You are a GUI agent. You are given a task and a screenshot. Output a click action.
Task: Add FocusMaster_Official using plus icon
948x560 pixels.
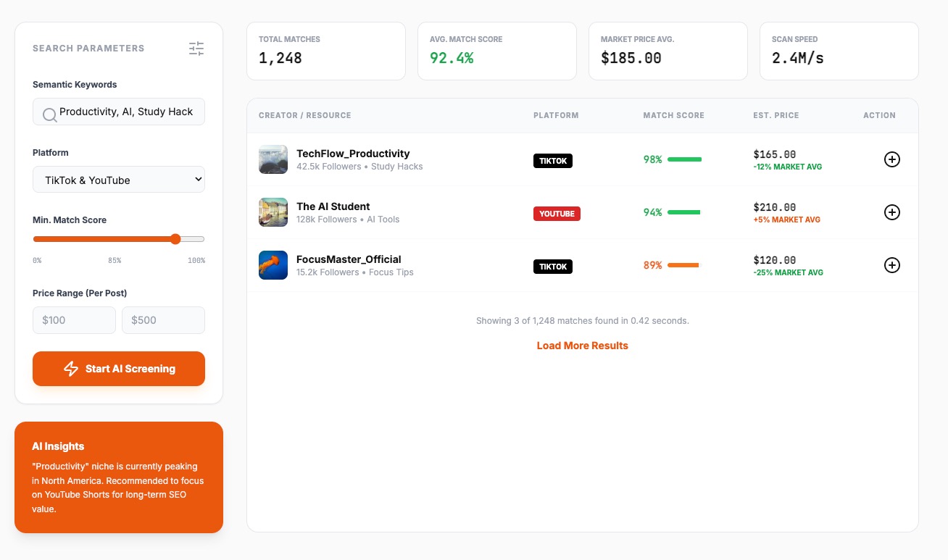point(892,265)
